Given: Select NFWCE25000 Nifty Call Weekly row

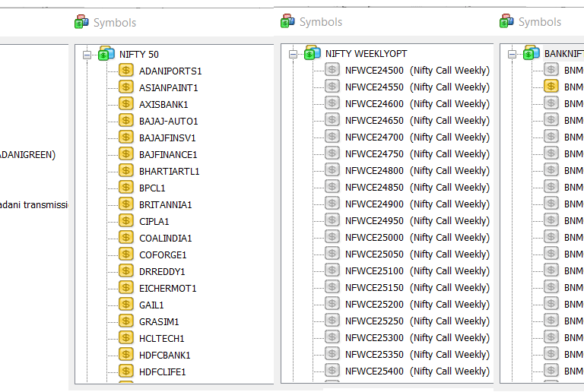Looking at the screenshot, I should [x=417, y=238].
